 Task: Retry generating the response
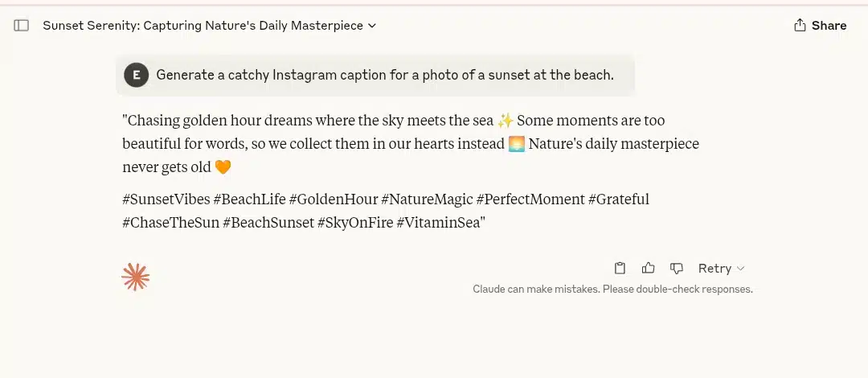[714, 269]
